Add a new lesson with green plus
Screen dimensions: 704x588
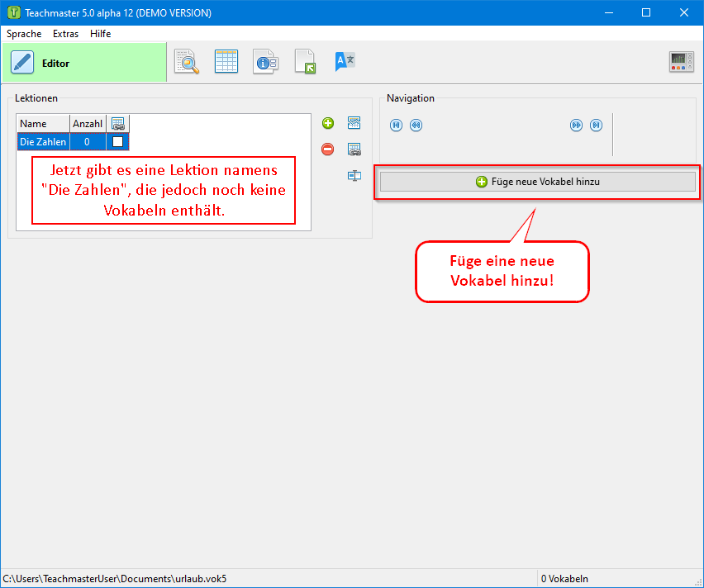click(x=328, y=124)
